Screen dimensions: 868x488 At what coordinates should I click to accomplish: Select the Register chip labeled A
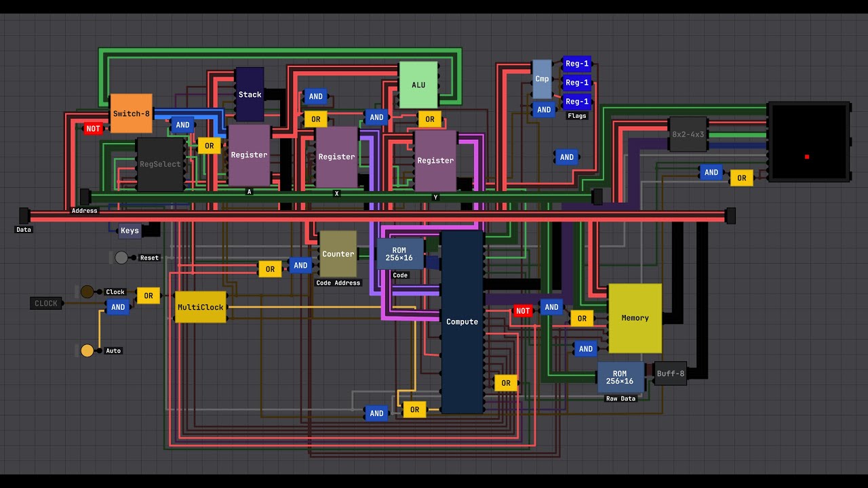[249, 155]
